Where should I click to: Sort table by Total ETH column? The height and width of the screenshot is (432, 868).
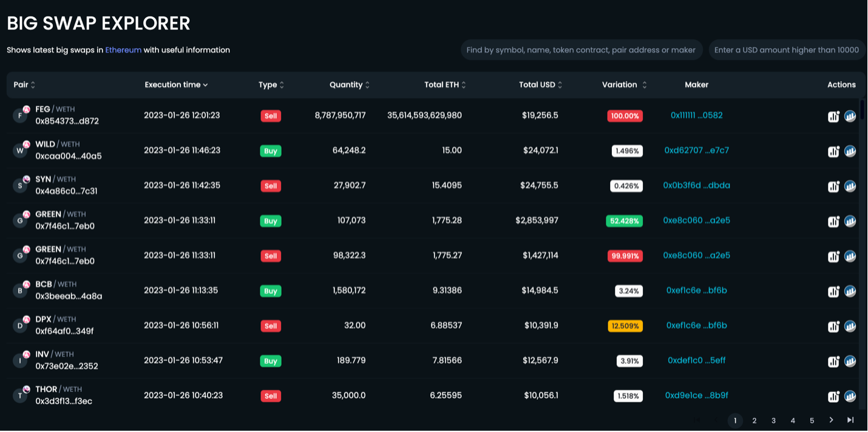coord(445,84)
